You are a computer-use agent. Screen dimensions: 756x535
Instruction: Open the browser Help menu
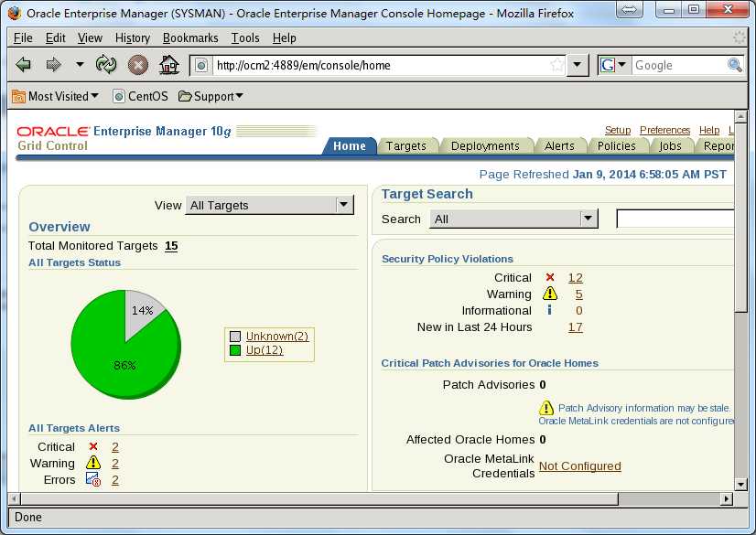[x=284, y=37]
